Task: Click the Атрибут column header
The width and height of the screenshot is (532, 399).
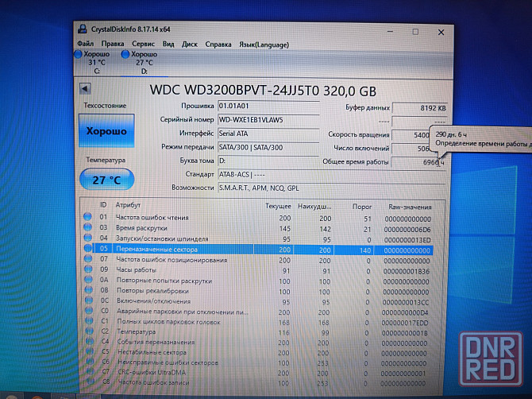Action: point(128,205)
